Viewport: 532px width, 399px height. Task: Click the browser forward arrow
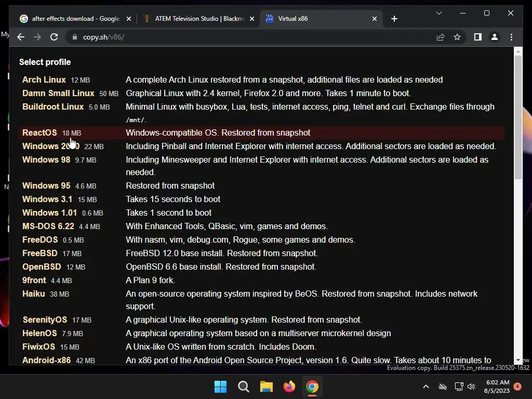click(37, 37)
